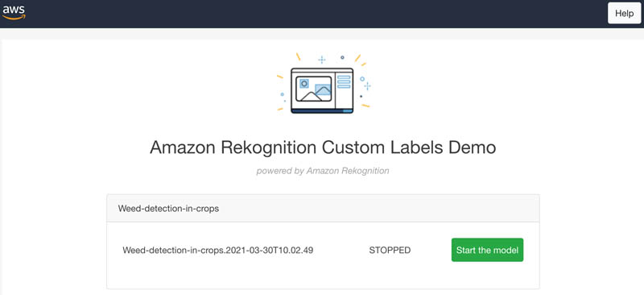Click the dark blue base of illustration
644x295 pixels.
pyautogui.click(x=322, y=111)
